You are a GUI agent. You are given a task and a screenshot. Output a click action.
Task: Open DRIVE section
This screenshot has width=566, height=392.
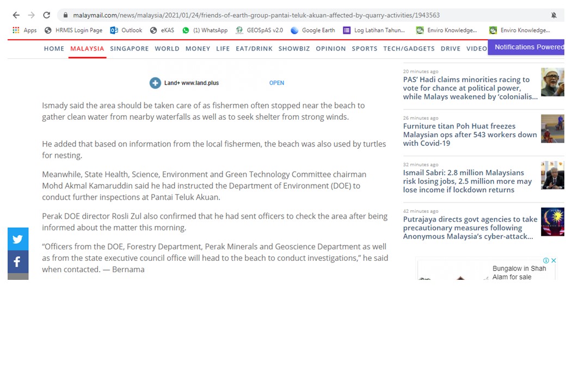coord(451,48)
